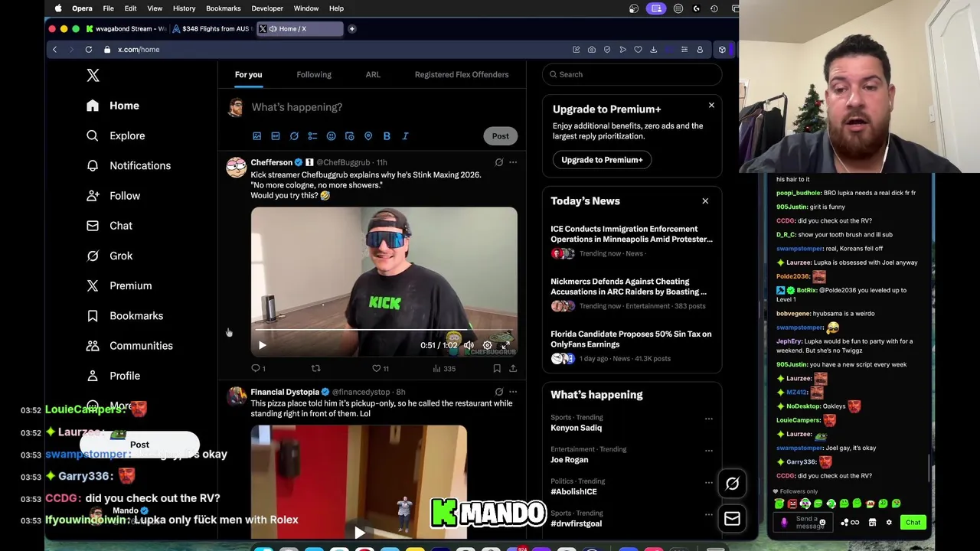This screenshot has height=551, width=980.
Task: Open the more options menu on the Financial Dystopia post
Action: tap(513, 392)
